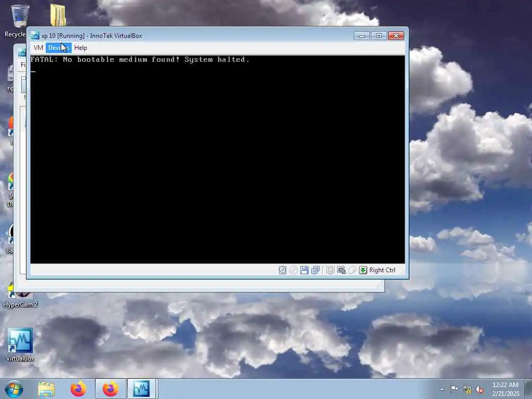Show hidden system tray icons

[x=442, y=389]
